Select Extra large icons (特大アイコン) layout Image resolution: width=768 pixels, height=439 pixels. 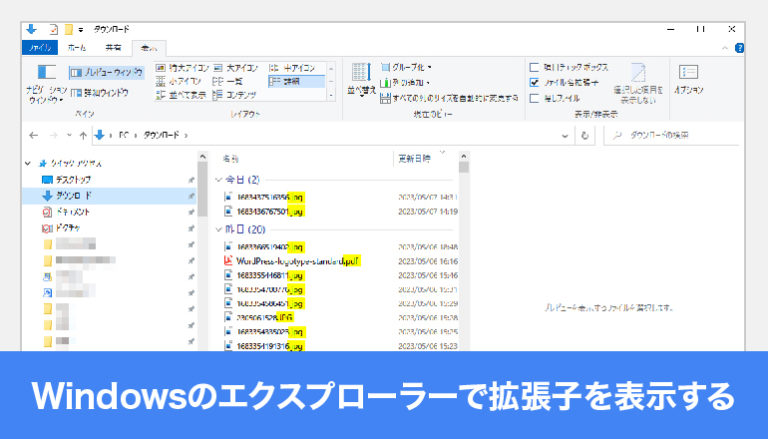(x=182, y=68)
